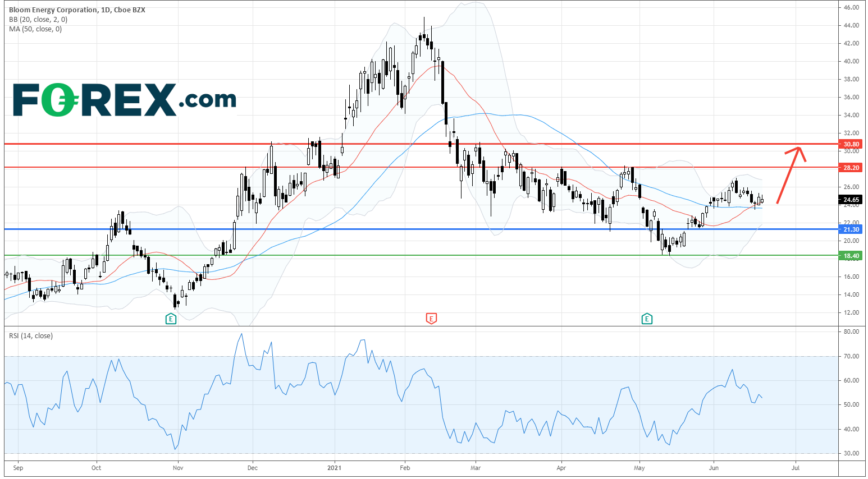Click the earnings E badge below May
Screen dimensions: 868x479
647,318
